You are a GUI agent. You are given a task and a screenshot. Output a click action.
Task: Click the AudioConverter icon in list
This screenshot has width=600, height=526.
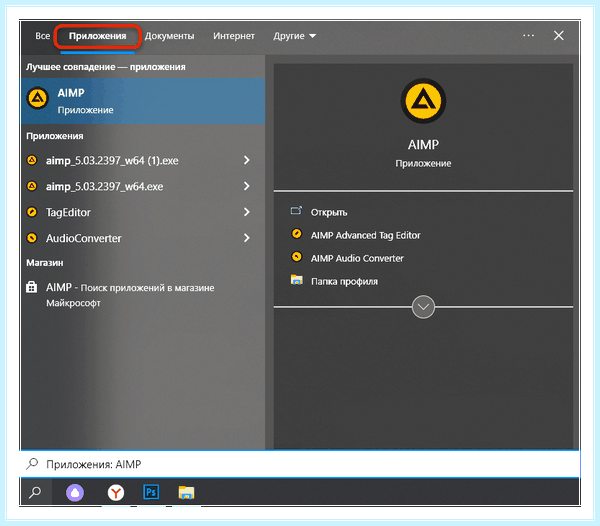tap(32, 238)
